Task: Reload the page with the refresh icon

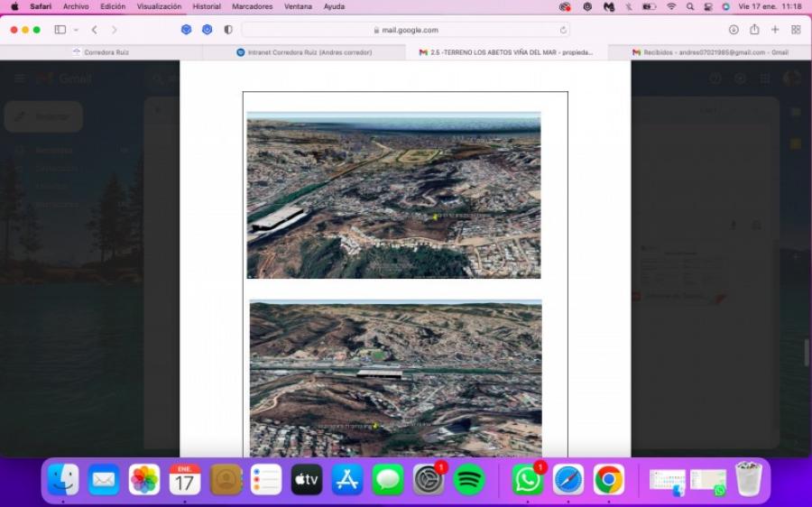Action: pyautogui.click(x=564, y=30)
